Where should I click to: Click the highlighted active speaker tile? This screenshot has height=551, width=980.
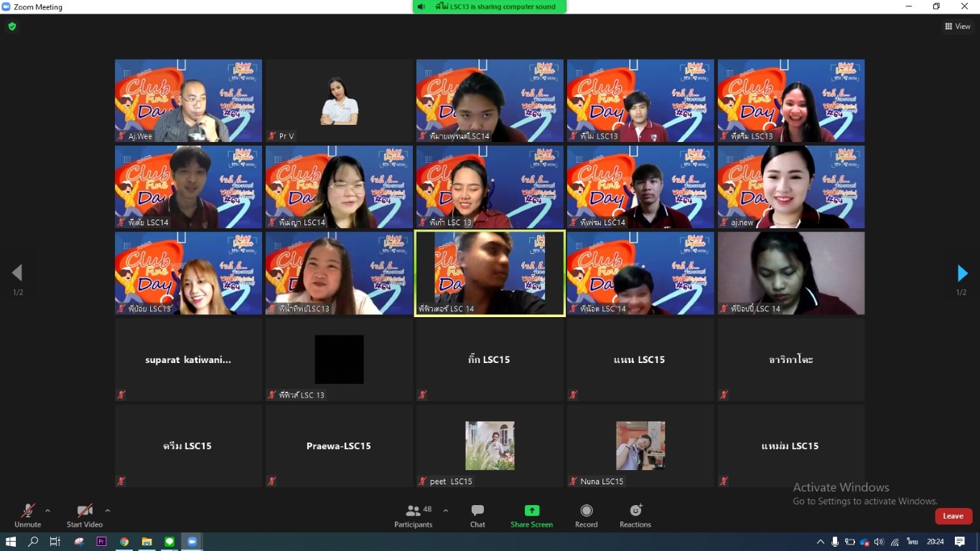490,273
